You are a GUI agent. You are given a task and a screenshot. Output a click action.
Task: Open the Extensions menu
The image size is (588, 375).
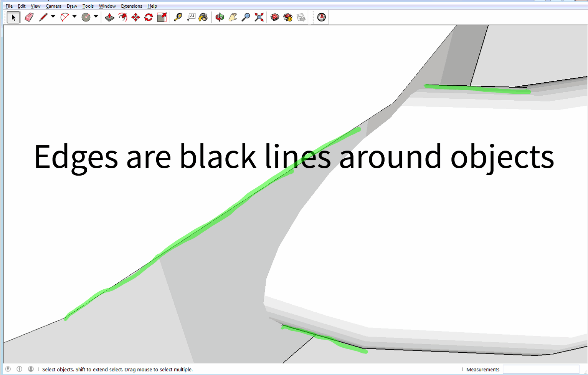point(131,6)
